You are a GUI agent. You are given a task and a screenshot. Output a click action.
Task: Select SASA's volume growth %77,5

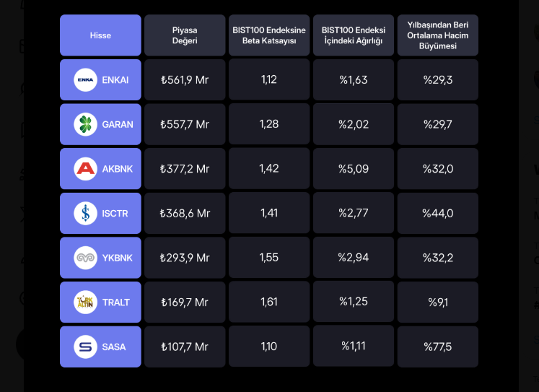point(438,347)
